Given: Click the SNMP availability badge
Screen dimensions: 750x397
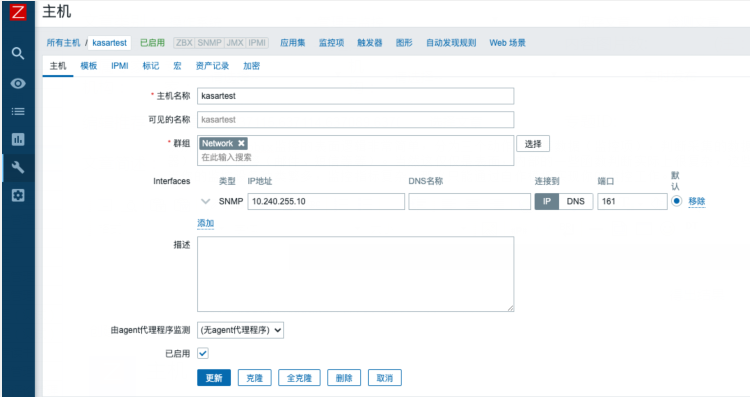Looking at the screenshot, I should (x=210, y=43).
